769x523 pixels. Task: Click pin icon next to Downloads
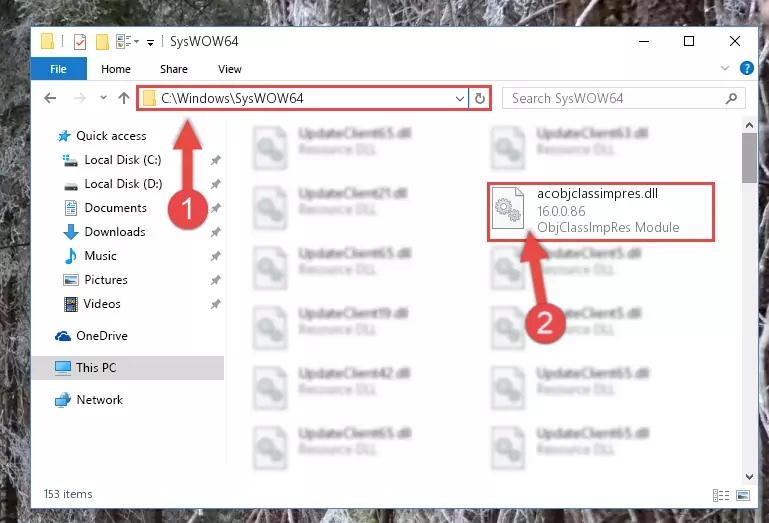click(215, 232)
